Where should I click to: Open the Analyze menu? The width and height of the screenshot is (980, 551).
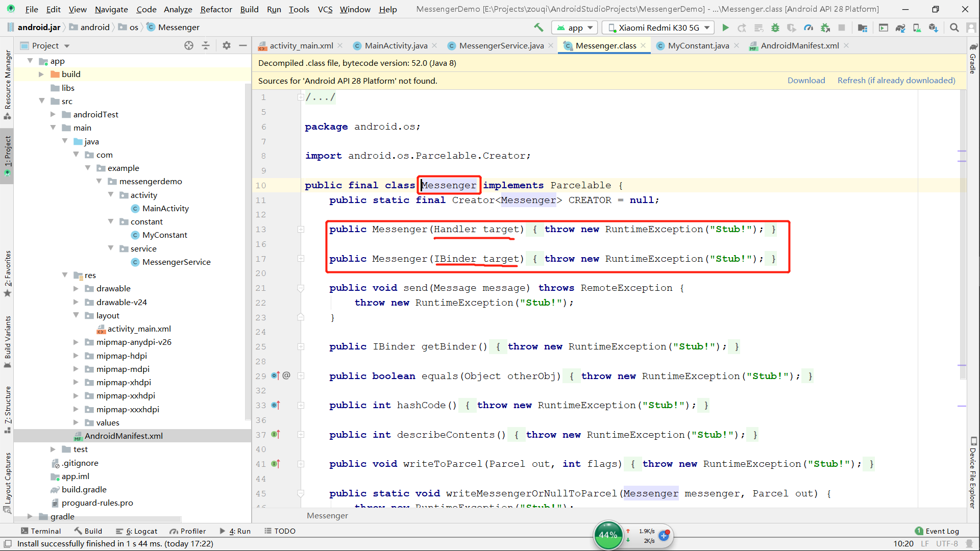click(x=178, y=9)
